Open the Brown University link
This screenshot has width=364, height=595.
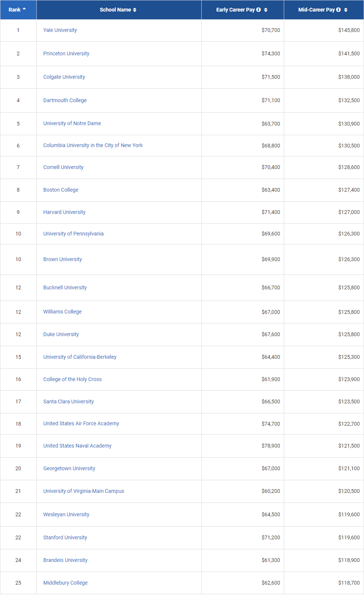click(62, 259)
